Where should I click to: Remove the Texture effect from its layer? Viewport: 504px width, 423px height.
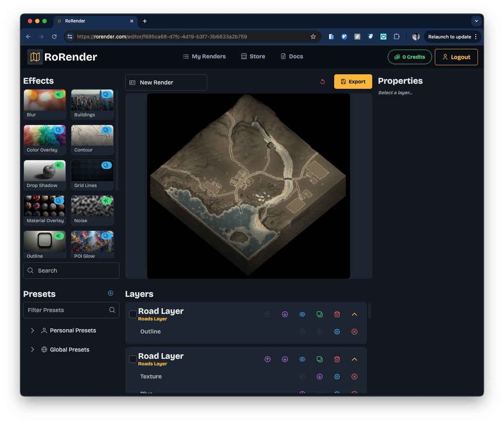coord(354,377)
